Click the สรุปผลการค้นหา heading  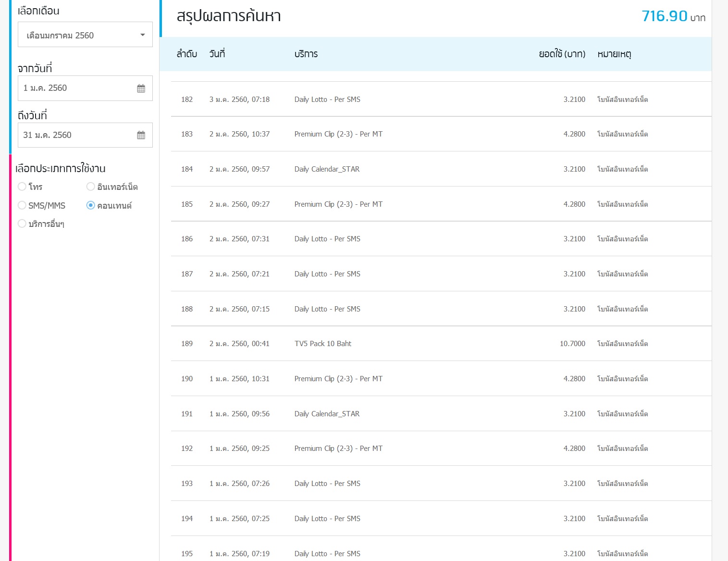[x=229, y=16]
